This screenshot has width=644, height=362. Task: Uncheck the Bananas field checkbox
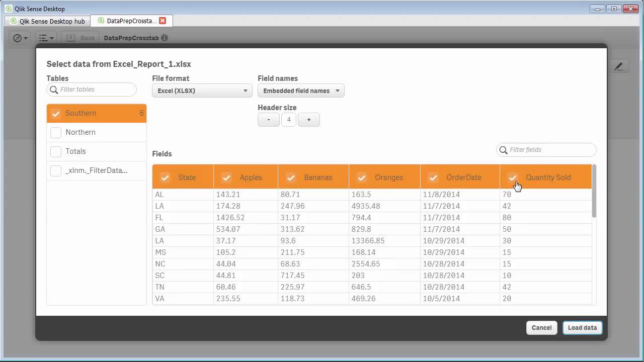coord(291,177)
